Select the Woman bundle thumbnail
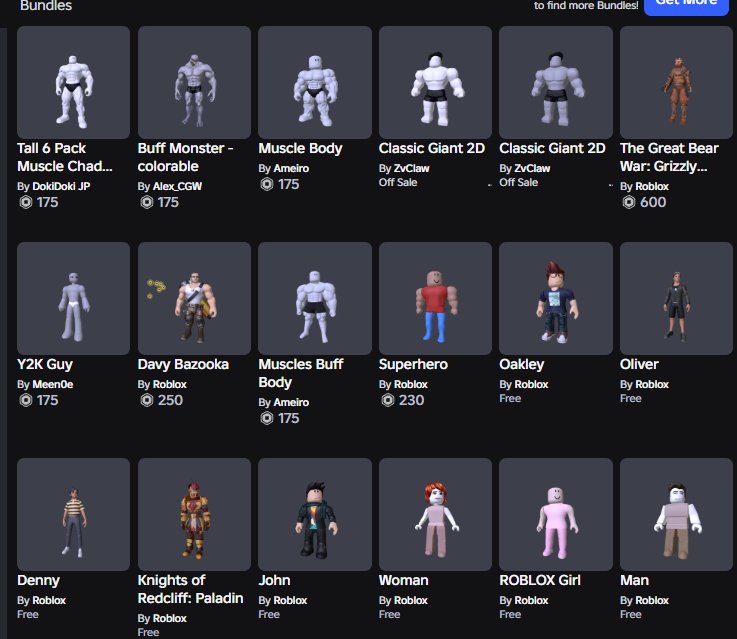 pyautogui.click(x=435, y=514)
